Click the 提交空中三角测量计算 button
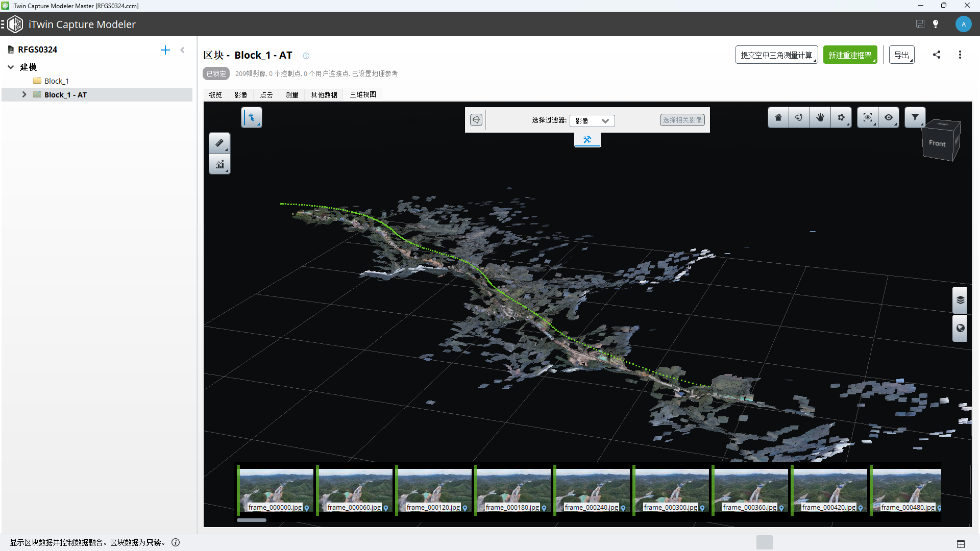The width and height of the screenshot is (980, 551). tap(776, 55)
